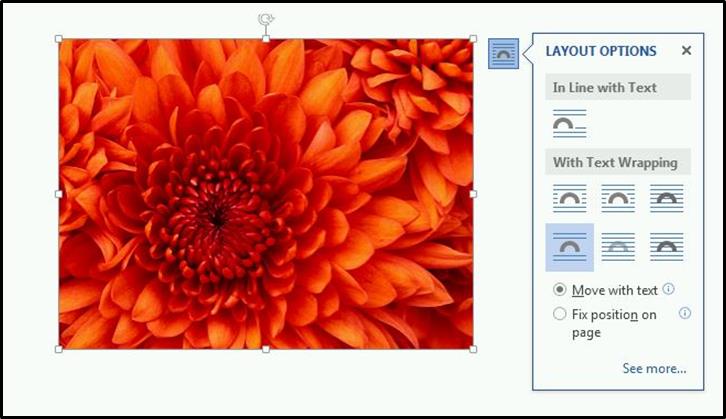The width and height of the screenshot is (726, 419).
Task: Open the See more... link
Action: (x=654, y=369)
